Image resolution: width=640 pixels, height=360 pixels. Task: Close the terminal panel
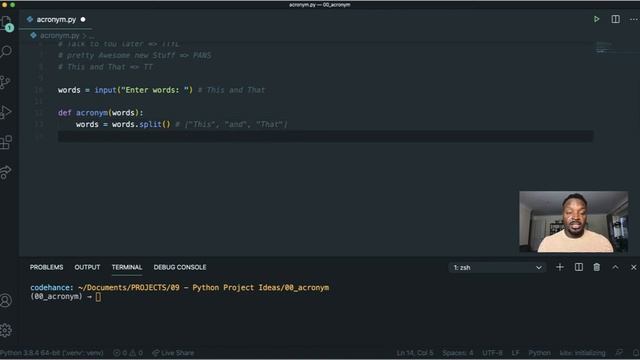pos(633,267)
